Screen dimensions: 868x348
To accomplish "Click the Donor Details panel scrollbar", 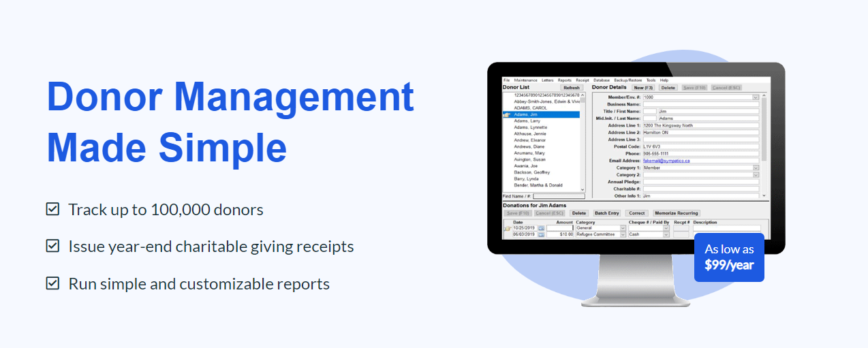I will coord(764,145).
